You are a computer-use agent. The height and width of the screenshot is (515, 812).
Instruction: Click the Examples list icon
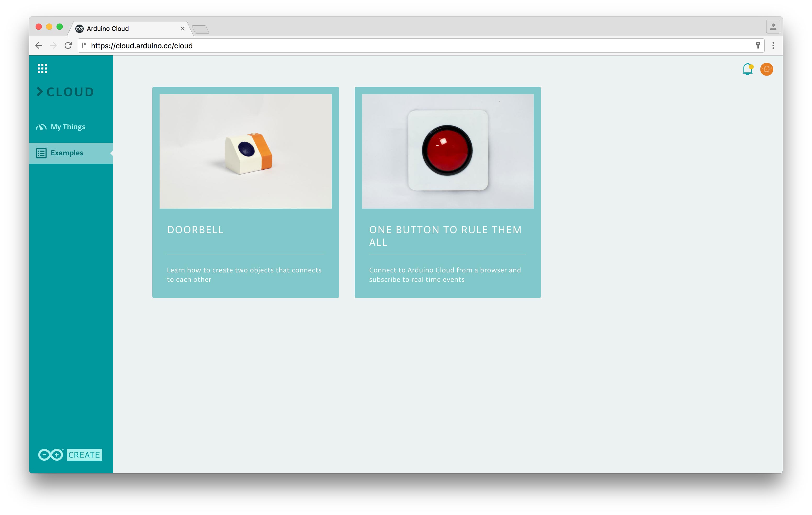pos(41,153)
